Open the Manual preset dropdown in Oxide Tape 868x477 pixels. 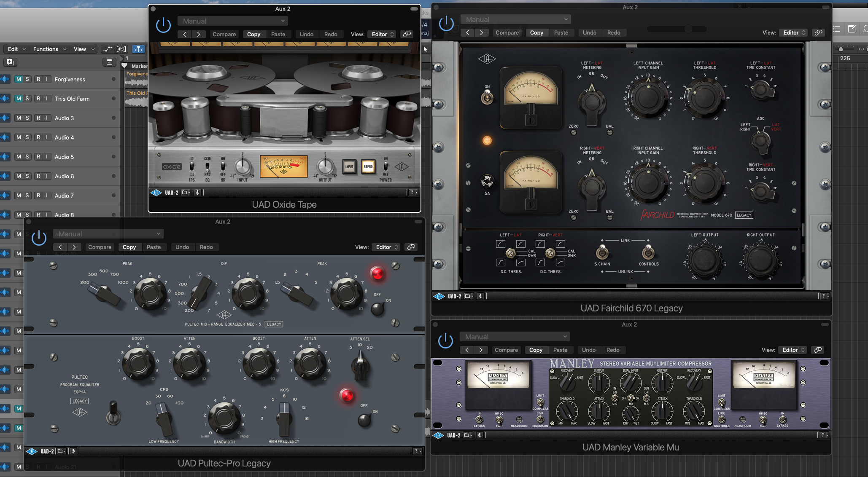click(233, 21)
